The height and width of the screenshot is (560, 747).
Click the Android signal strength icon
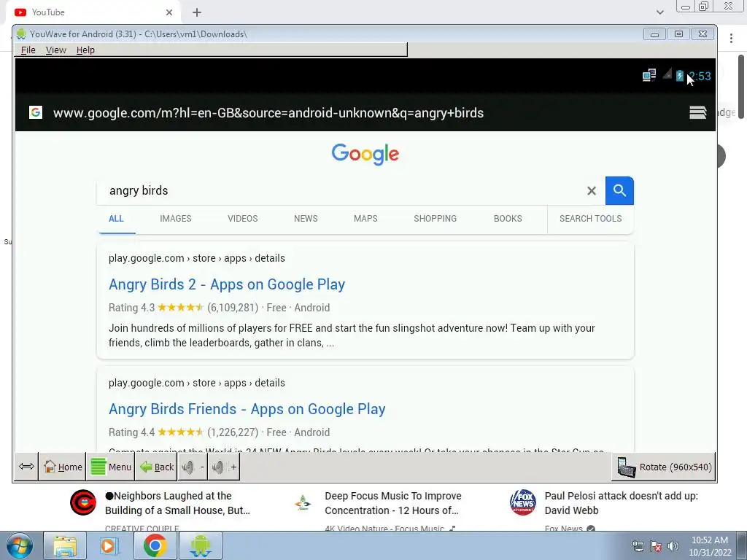[667, 74]
